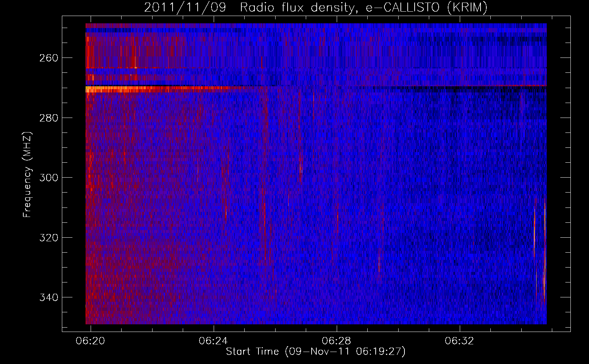Click the '06:28' time tick label

pyautogui.click(x=337, y=341)
